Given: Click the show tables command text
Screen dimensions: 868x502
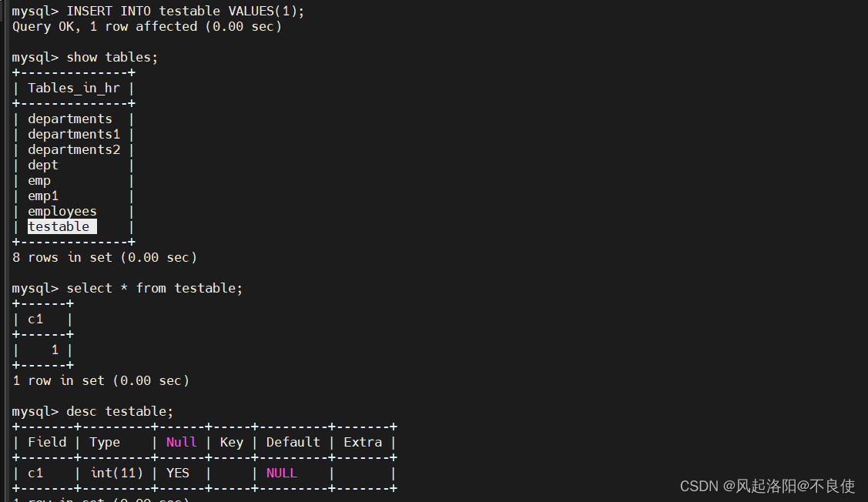Looking at the screenshot, I should click(x=112, y=57).
